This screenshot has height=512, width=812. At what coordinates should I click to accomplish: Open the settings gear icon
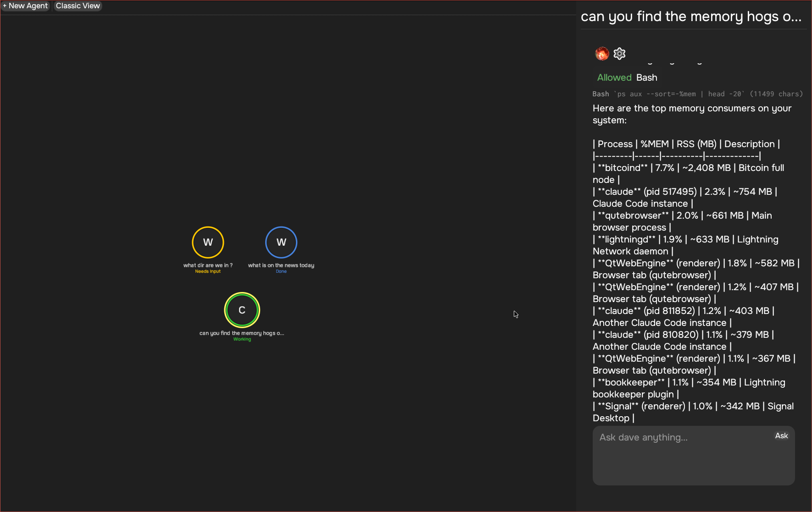(x=619, y=54)
